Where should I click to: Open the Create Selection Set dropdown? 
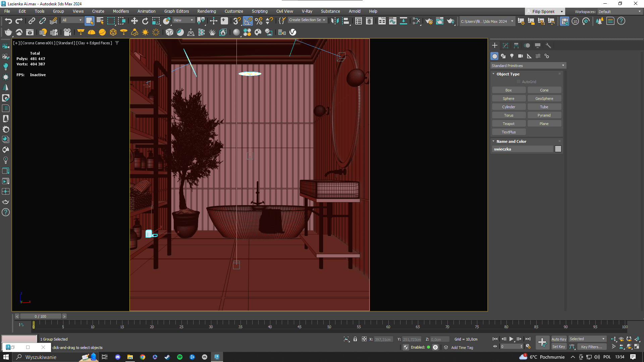click(x=307, y=20)
